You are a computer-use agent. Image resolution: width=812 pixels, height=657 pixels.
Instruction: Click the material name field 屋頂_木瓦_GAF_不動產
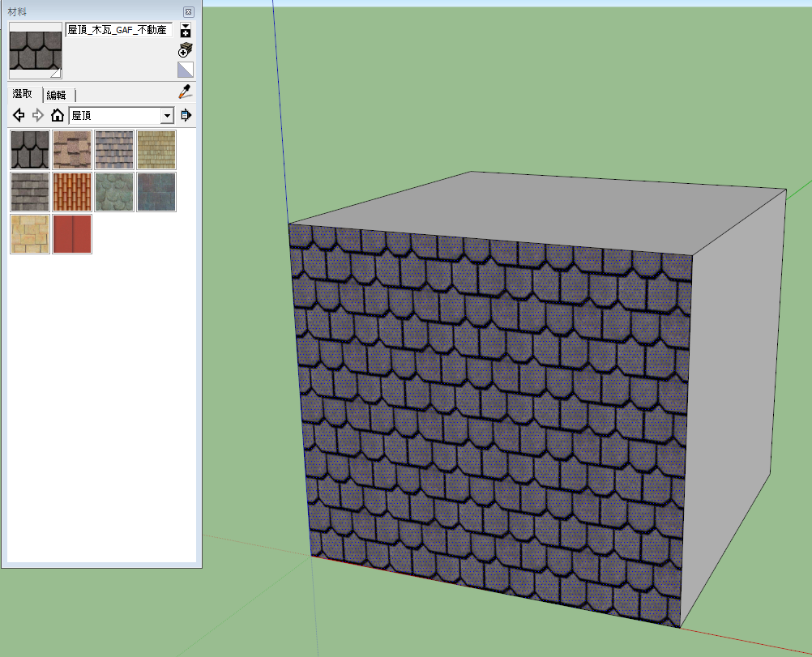118,29
